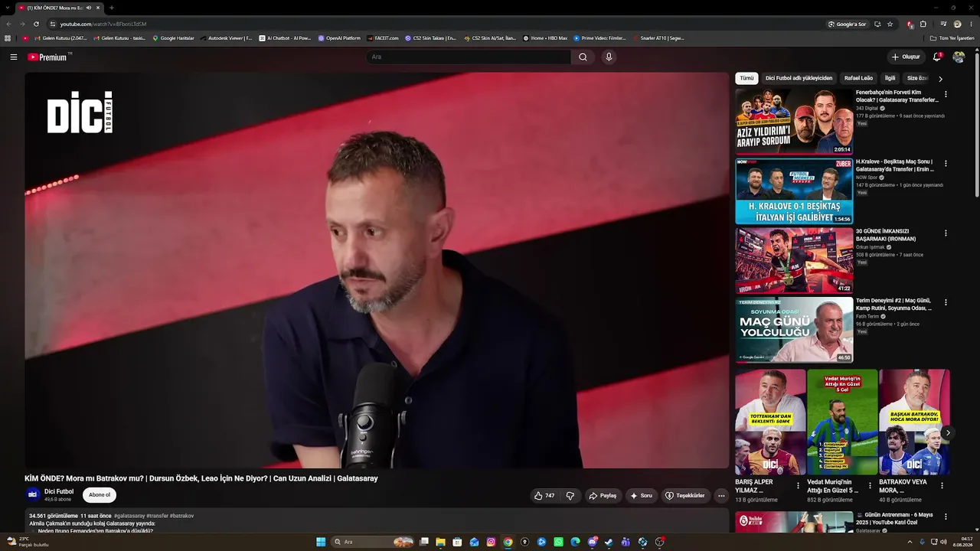Start voice search with the microphone
The image size is (980, 551).
[609, 57]
